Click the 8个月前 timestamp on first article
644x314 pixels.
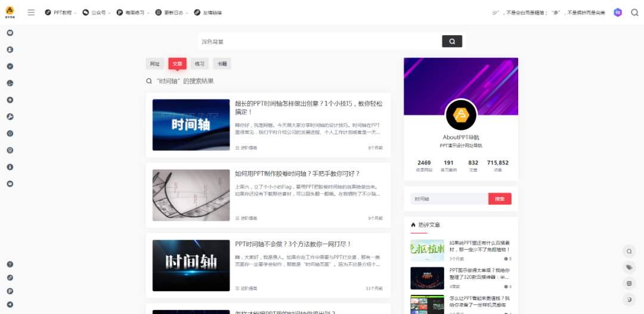pos(376,148)
